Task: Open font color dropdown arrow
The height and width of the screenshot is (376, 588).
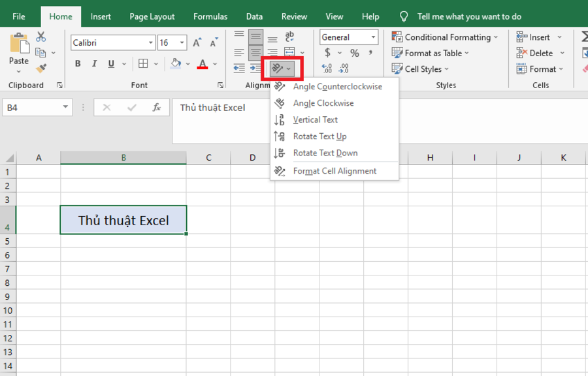Action: coord(215,64)
